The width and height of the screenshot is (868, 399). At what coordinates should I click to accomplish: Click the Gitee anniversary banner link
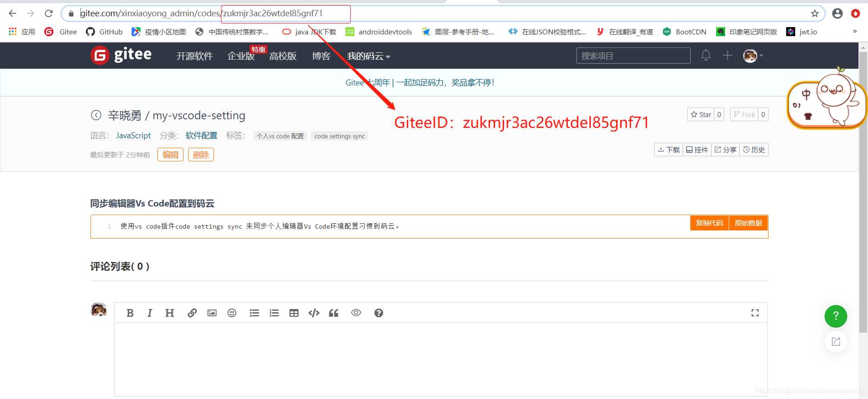[420, 83]
